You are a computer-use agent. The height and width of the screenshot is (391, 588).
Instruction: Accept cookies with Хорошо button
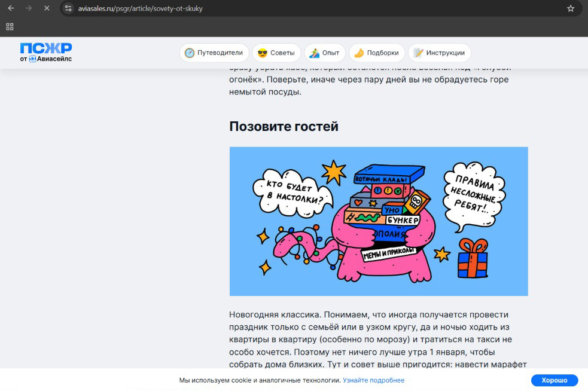(554, 380)
